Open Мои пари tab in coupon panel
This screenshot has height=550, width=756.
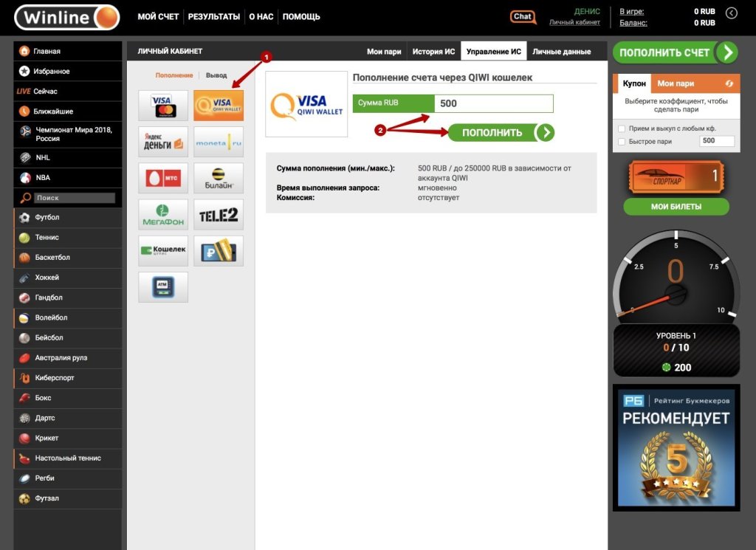tap(676, 83)
